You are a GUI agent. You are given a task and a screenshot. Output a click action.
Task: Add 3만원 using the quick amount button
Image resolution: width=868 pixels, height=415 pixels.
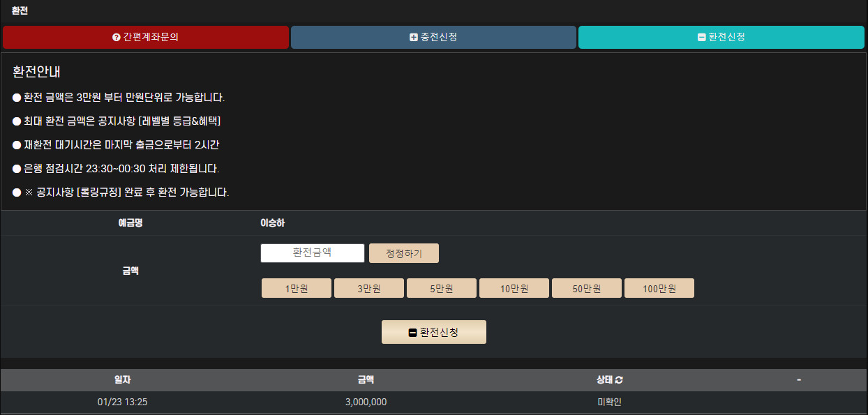368,289
